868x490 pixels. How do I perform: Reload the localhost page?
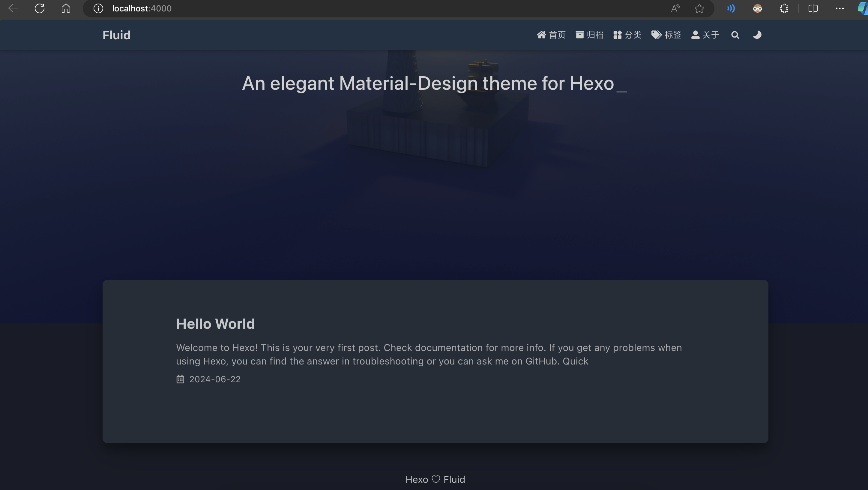[x=39, y=8]
